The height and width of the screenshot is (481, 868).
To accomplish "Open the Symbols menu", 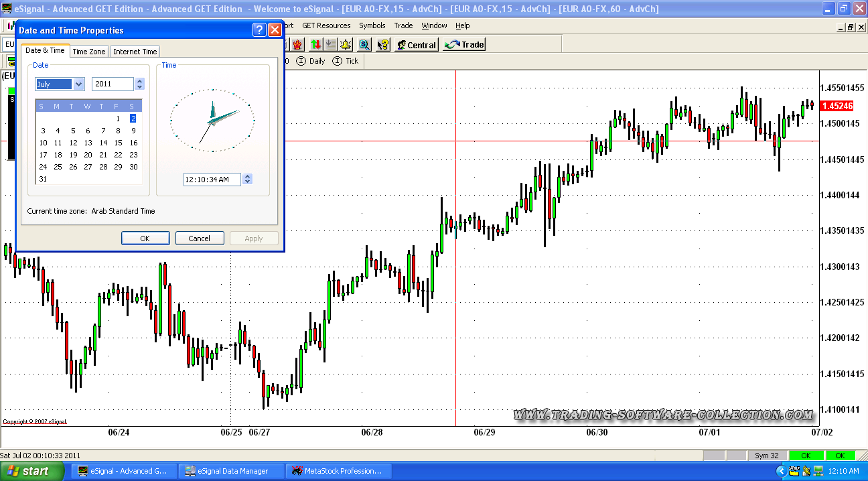I will [x=372, y=25].
